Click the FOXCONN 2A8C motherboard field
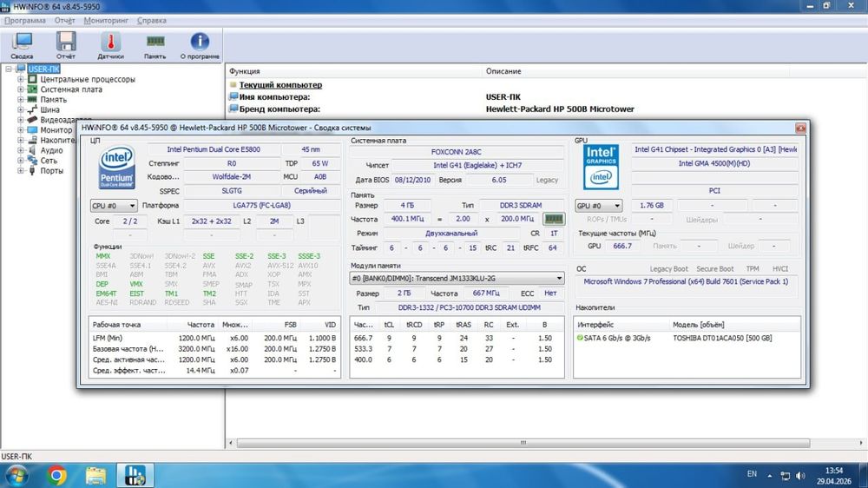 tap(457, 152)
